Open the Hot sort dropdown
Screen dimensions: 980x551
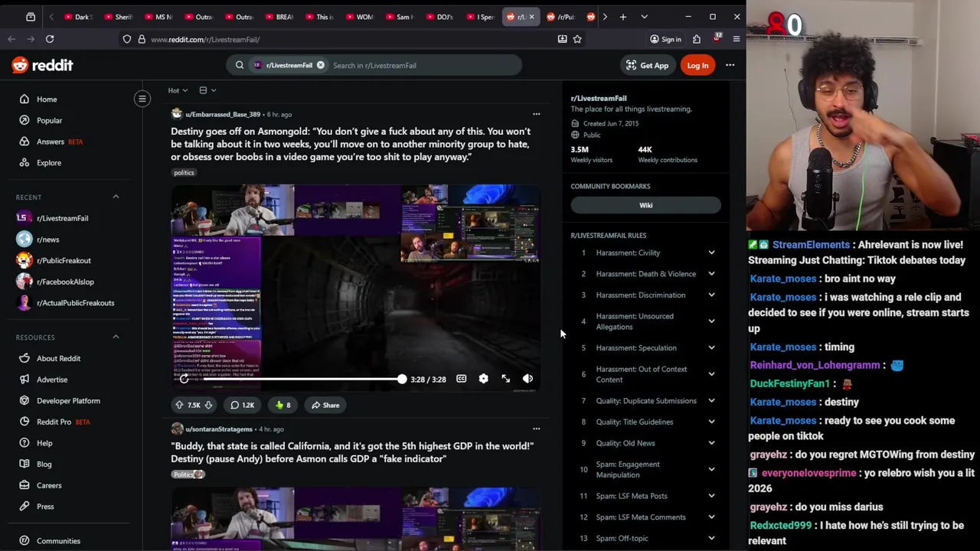point(178,90)
